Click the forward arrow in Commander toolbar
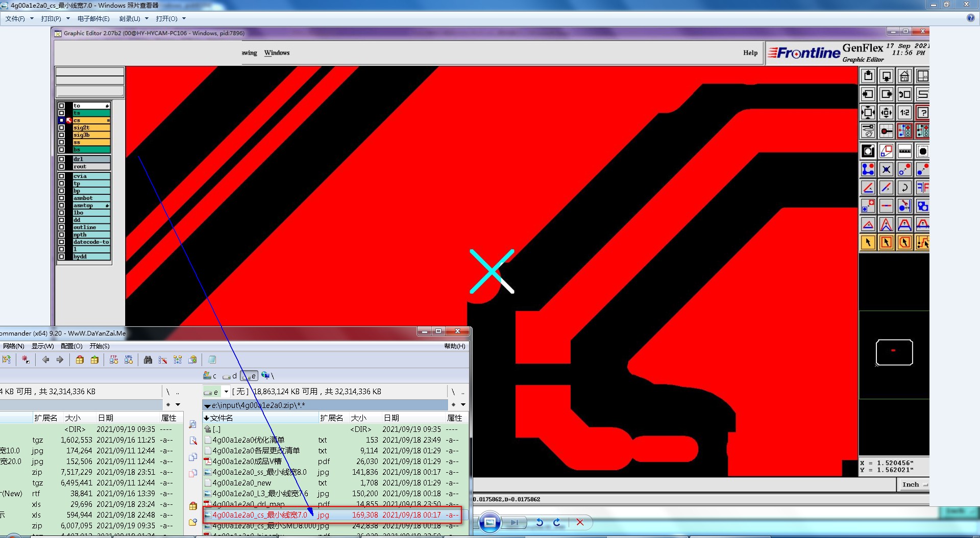 coord(60,360)
